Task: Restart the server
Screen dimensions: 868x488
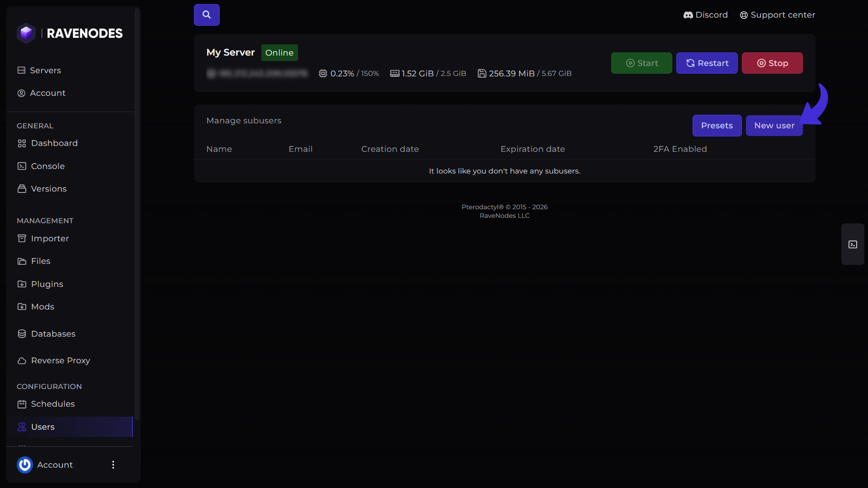Action: pyautogui.click(x=707, y=63)
